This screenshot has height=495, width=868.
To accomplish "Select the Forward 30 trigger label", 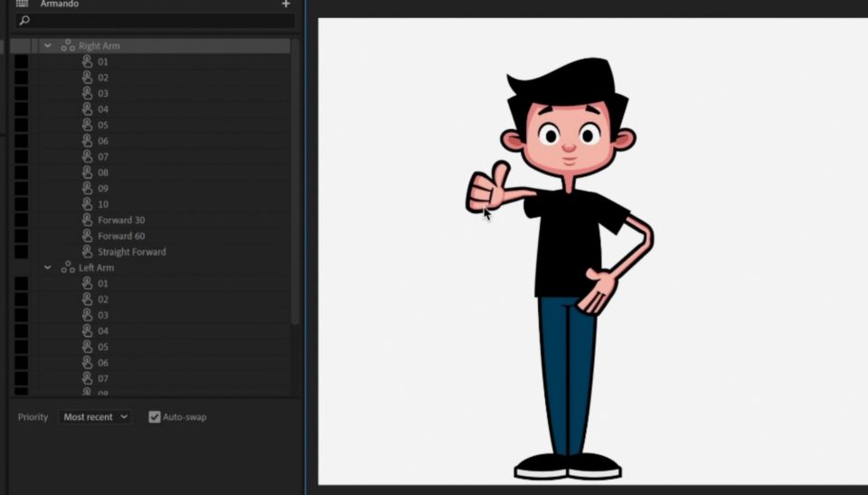I will coord(121,220).
